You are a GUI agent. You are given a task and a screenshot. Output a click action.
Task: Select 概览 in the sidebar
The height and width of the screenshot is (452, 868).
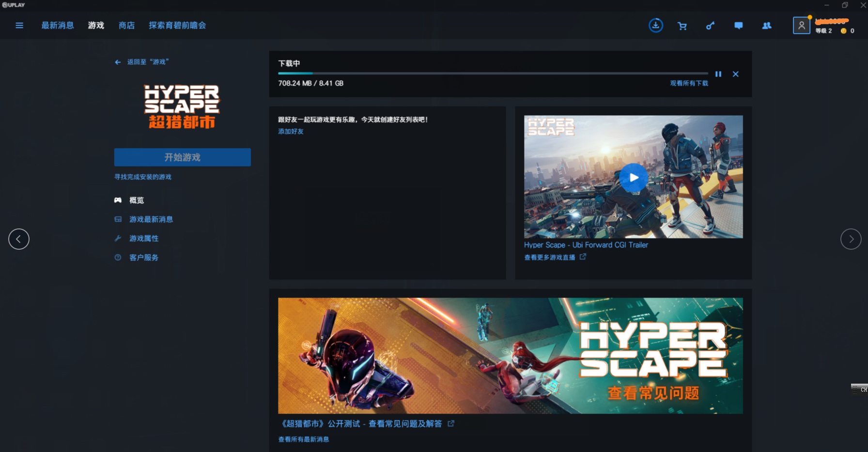[137, 200]
